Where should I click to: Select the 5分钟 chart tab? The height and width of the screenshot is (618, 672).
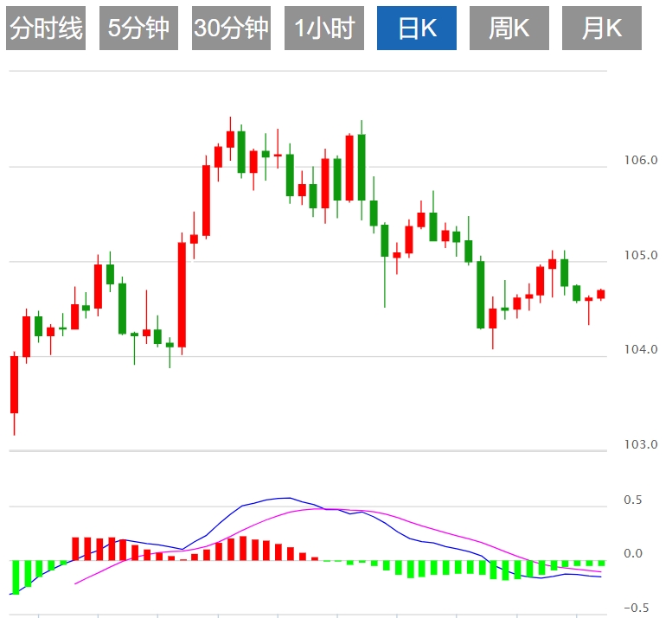[138, 29]
